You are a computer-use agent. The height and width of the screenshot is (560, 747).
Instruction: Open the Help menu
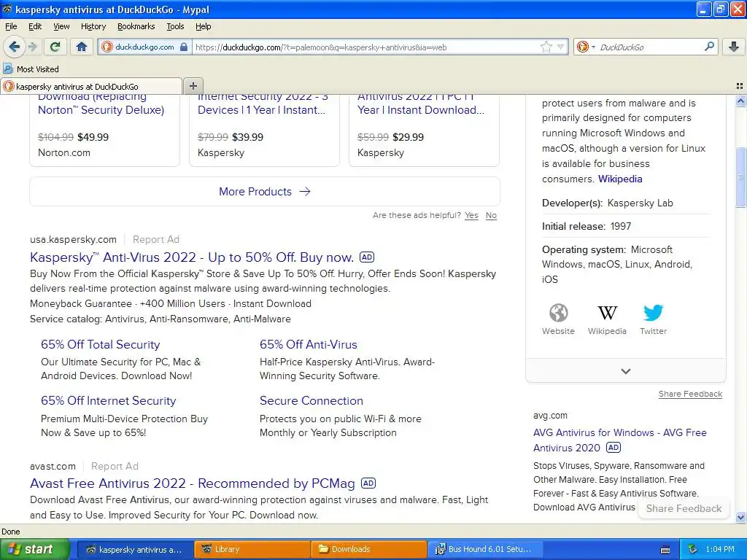coord(203,26)
